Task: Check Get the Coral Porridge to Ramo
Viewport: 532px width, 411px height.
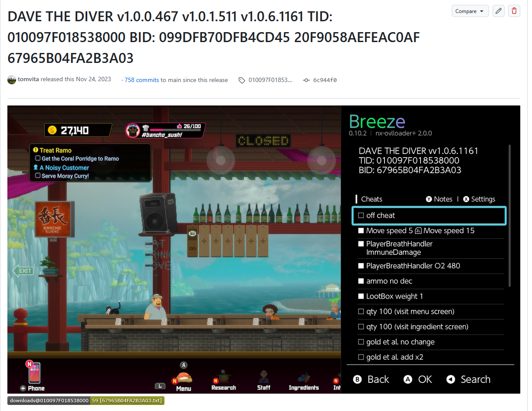Action: (x=38, y=158)
